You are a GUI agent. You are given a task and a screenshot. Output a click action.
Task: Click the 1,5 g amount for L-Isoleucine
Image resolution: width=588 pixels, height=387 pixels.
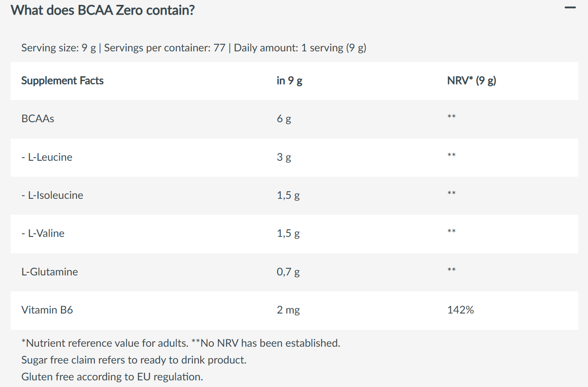point(288,195)
